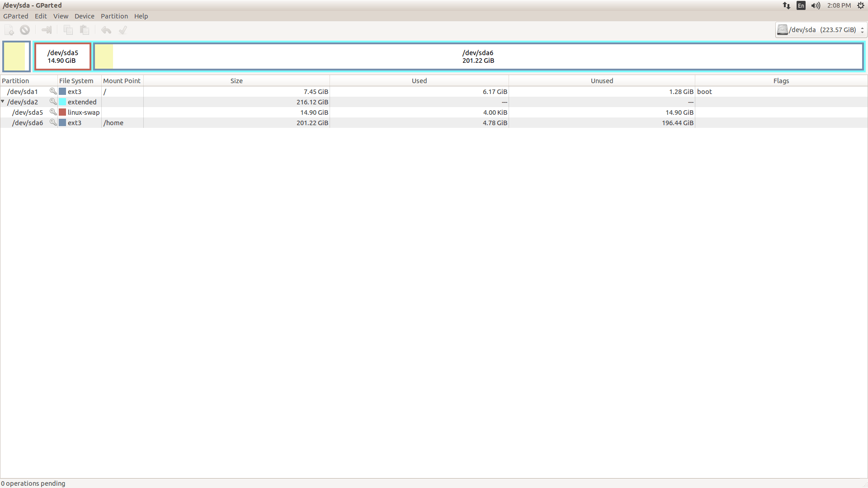Sort by the Size column header
This screenshot has height=488, width=868.
[x=236, y=80]
